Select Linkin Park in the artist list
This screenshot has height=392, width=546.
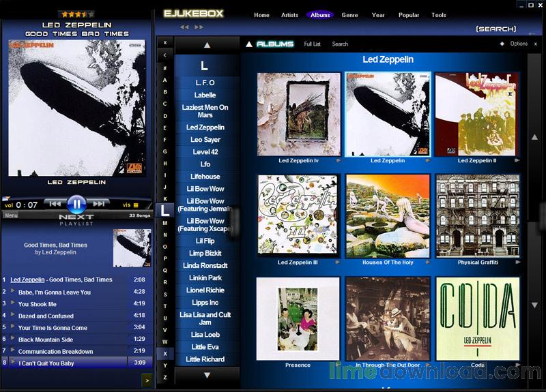click(x=205, y=278)
